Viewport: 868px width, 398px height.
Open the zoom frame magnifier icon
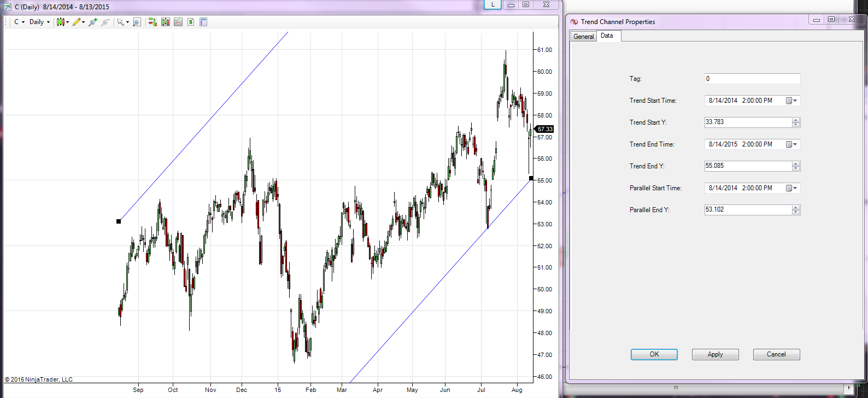click(137, 22)
